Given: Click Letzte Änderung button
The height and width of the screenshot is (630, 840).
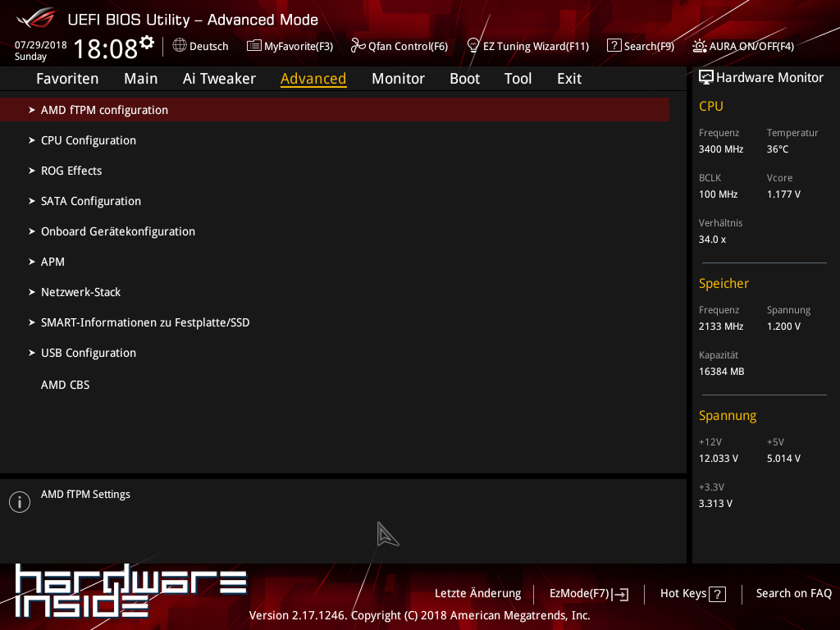Looking at the screenshot, I should 477,593.
